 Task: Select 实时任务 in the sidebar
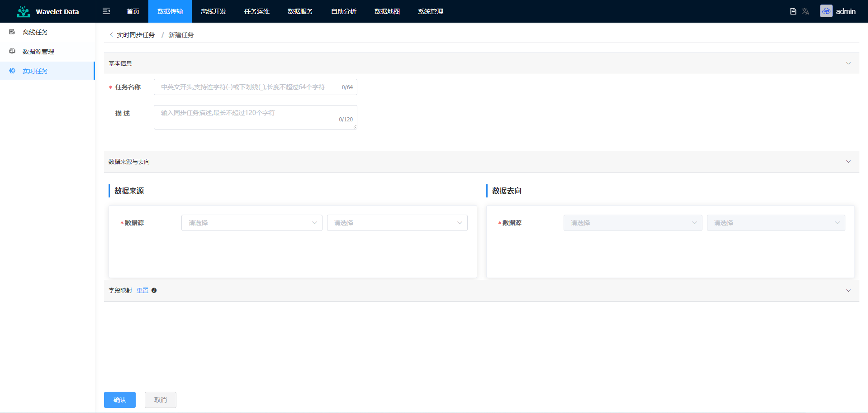pos(47,71)
